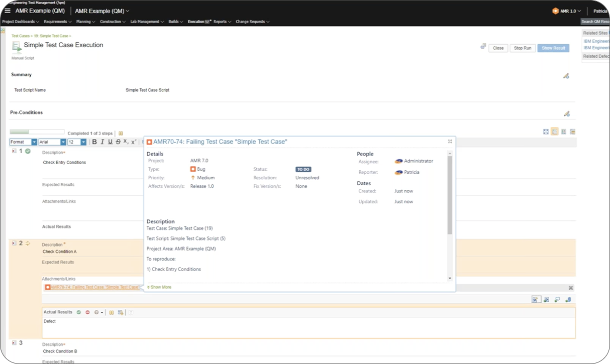Close the AMR70-74 defect preview popup
Viewport: 610px width, 364px height.
pos(450,142)
